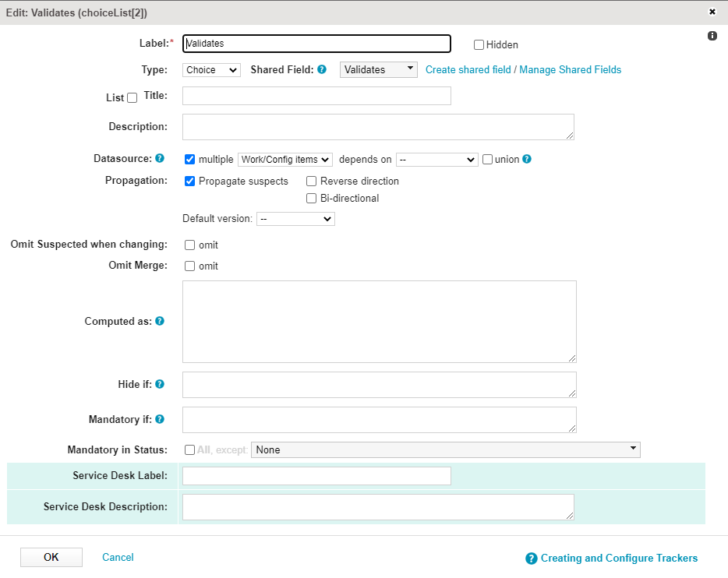This screenshot has height=578, width=728.
Task: Click the OK button
Action: click(51, 557)
